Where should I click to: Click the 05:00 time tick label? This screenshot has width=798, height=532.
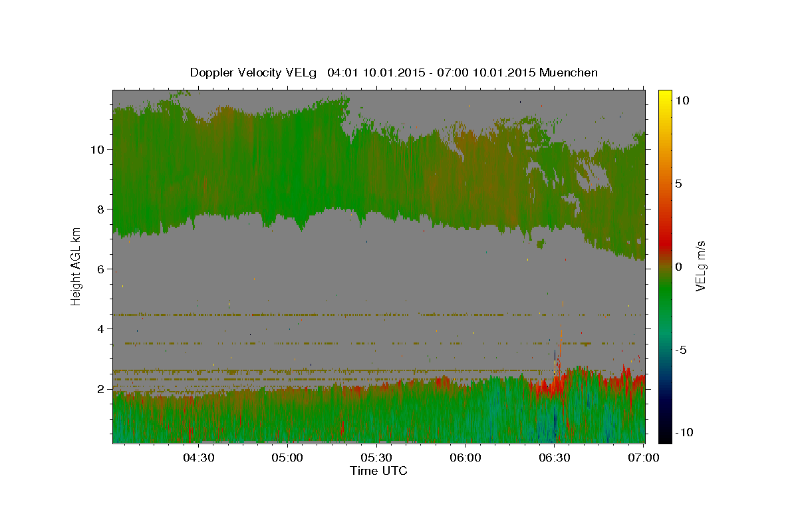click(x=288, y=458)
